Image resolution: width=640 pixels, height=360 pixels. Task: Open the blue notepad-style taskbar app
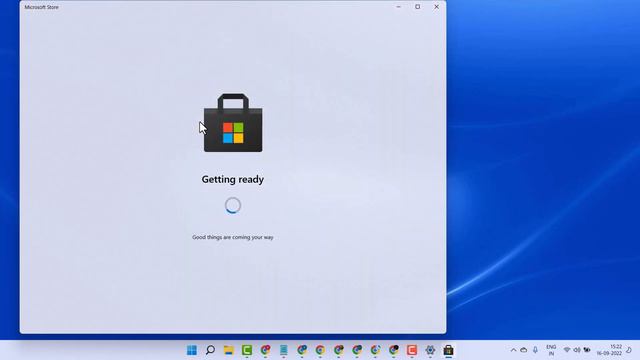pyautogui.click(x=284, y=350)
